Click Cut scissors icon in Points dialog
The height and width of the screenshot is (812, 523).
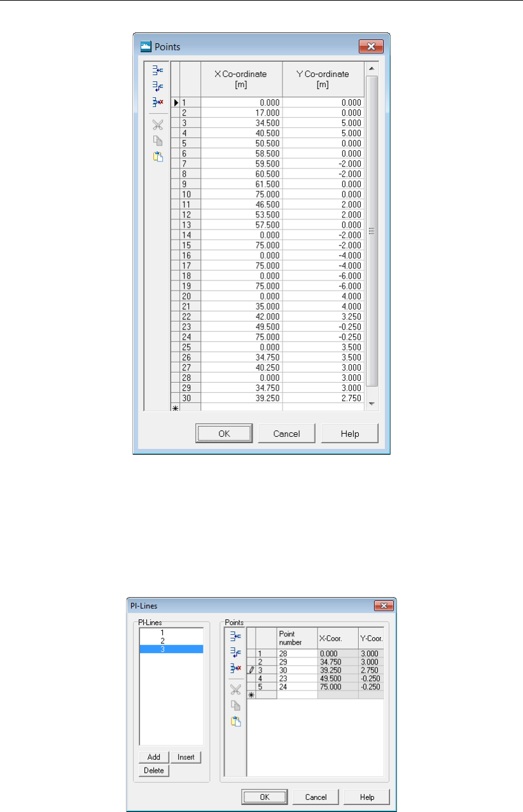click(x=158, y=125)
